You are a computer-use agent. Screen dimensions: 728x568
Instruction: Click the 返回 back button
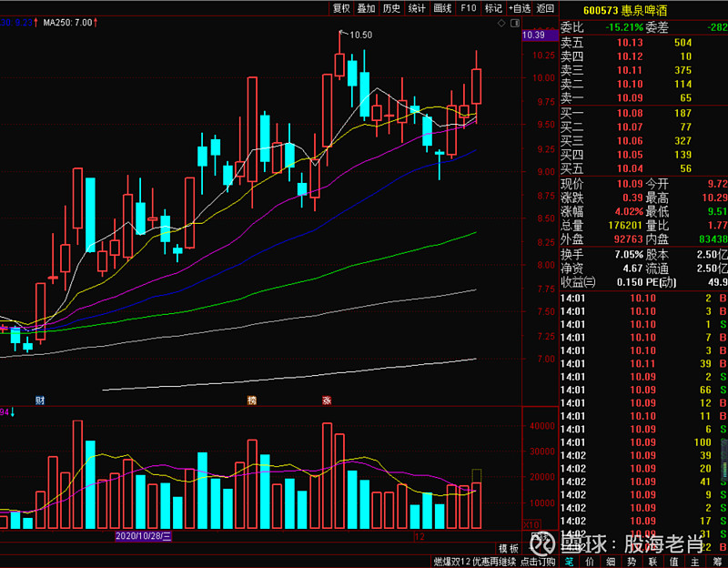point(545,8)
